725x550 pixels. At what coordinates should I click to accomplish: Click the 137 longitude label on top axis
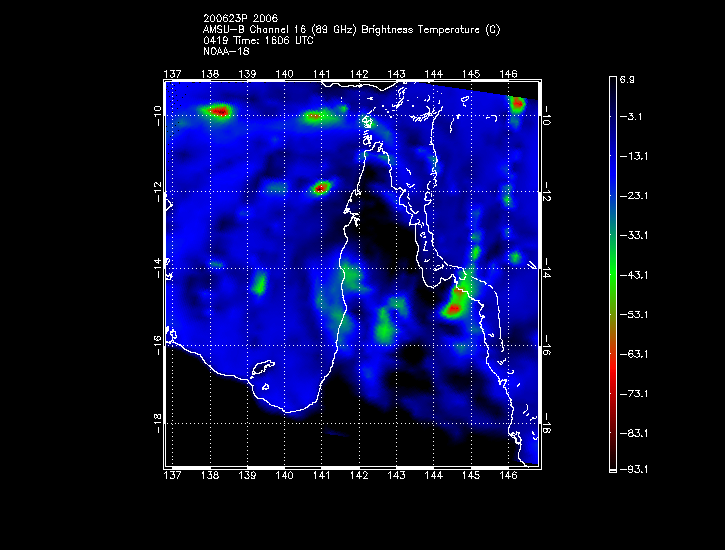pos(172,74)
